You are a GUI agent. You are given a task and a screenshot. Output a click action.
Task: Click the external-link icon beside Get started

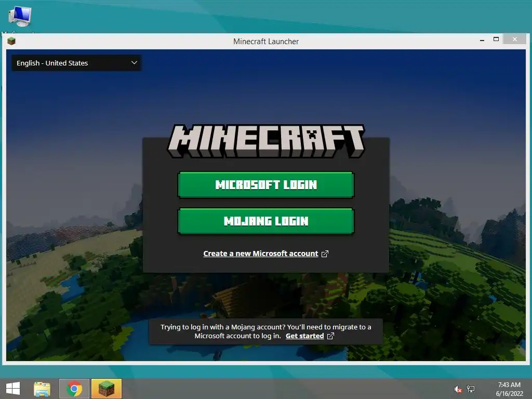pyautogui.click(x=330, y=336)
